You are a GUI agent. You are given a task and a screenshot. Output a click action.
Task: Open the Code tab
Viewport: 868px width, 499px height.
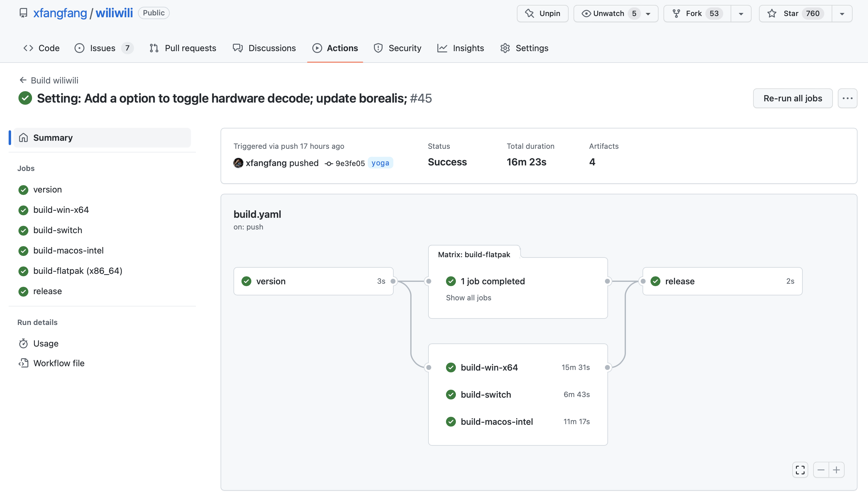(42, 48)
